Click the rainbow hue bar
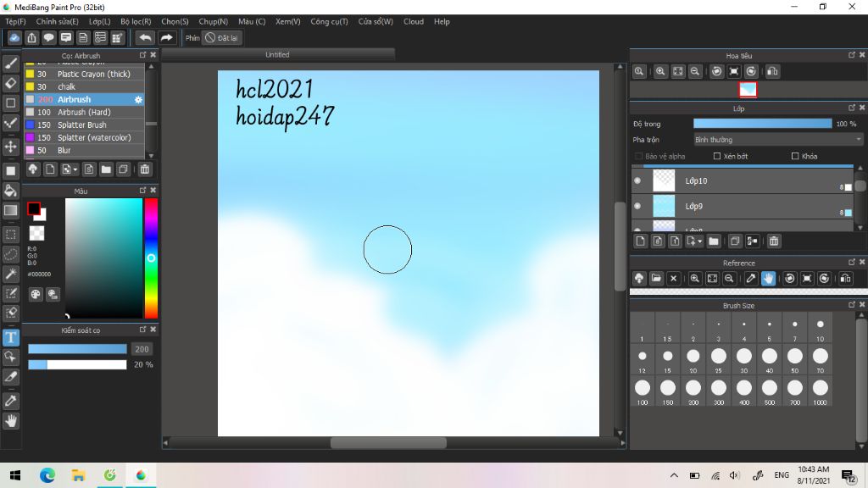Viewport: 868px width, 488px height. [x=151, y=258]
